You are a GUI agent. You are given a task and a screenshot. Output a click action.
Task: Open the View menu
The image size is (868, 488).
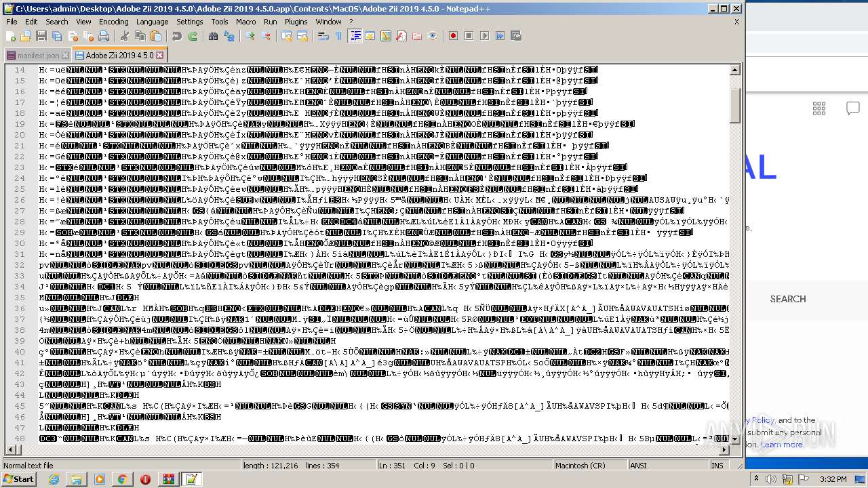point(83,22)
